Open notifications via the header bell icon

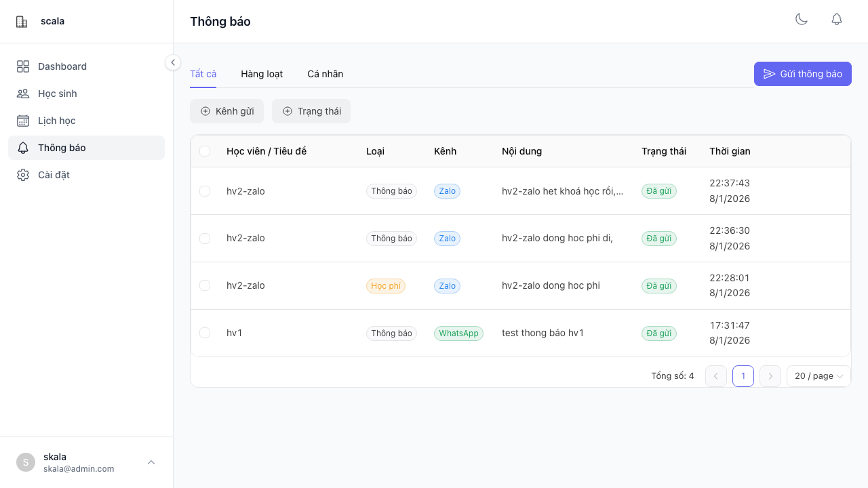tap(837, 20)
